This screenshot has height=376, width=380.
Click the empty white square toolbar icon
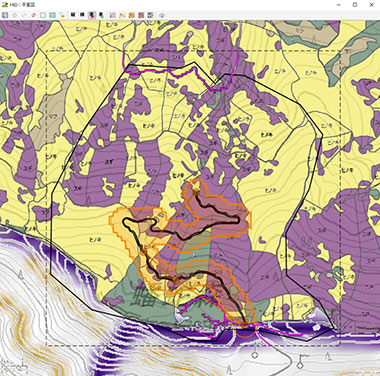(43, 15)
